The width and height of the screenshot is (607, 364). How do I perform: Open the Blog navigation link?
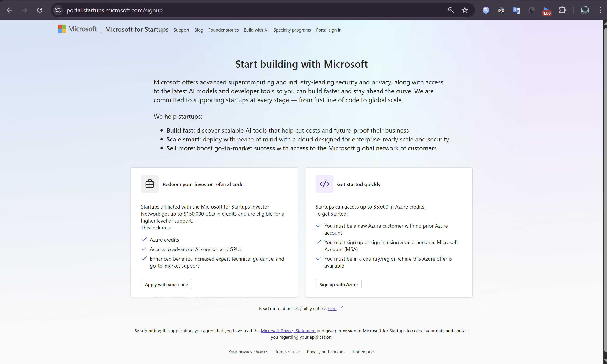tap(199, 30)
